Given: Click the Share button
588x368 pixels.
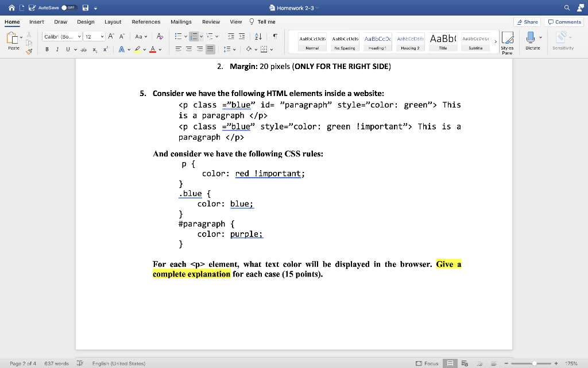Looking at the screenshot, I should [527, 21].
